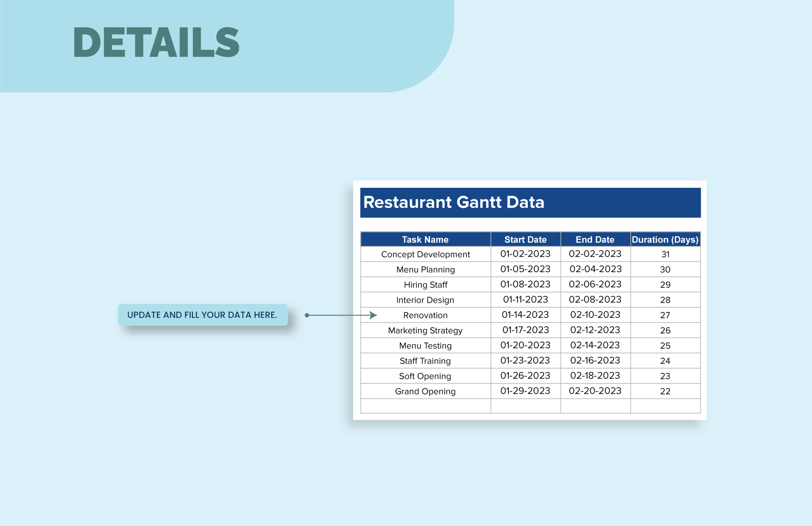Select the Restaurant Gantt Data title
Screen dimensions: 812x526
454,202
